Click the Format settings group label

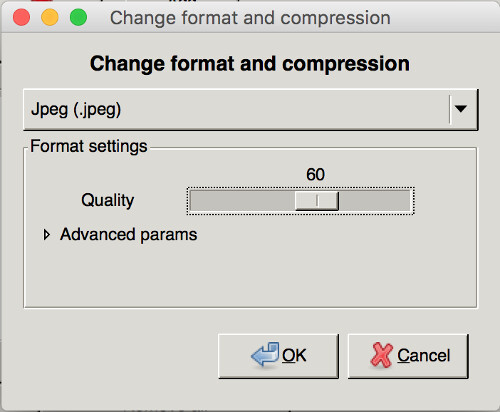(x=89, y=146)
